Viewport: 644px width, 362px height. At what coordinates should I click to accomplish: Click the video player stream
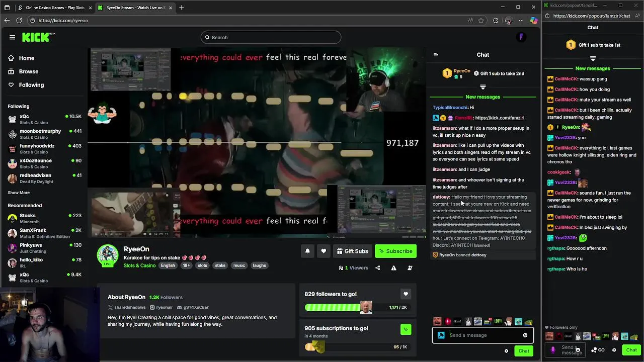coord(257,143)
